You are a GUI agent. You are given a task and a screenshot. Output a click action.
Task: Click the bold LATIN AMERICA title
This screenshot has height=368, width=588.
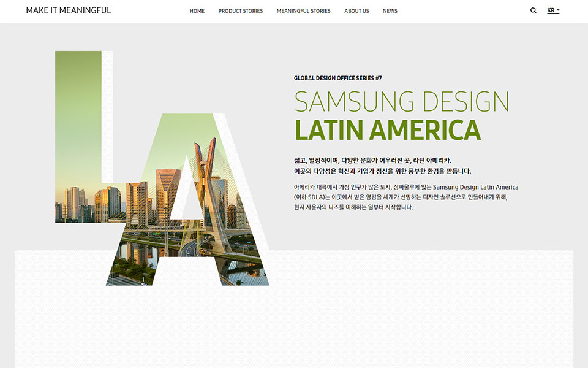[x=387, y=130]
